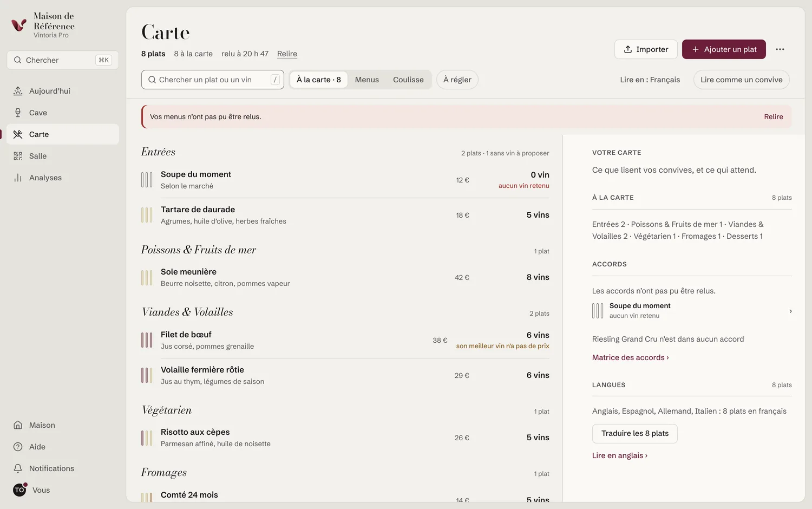The image size is (812, 509).
Task: Open Lire en anglais link
Action: pyautogui.click(x=620, y=455)
